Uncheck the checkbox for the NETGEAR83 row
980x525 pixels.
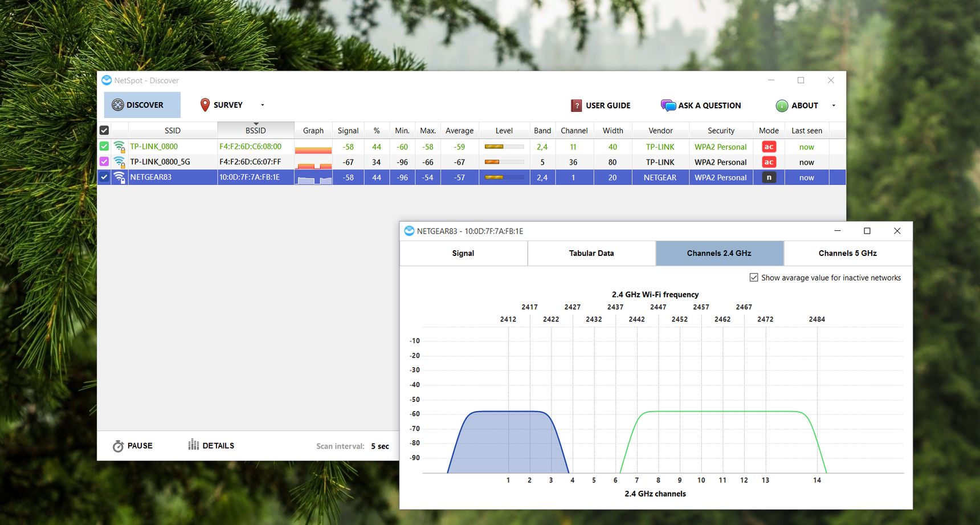click(x=104, y=177)
